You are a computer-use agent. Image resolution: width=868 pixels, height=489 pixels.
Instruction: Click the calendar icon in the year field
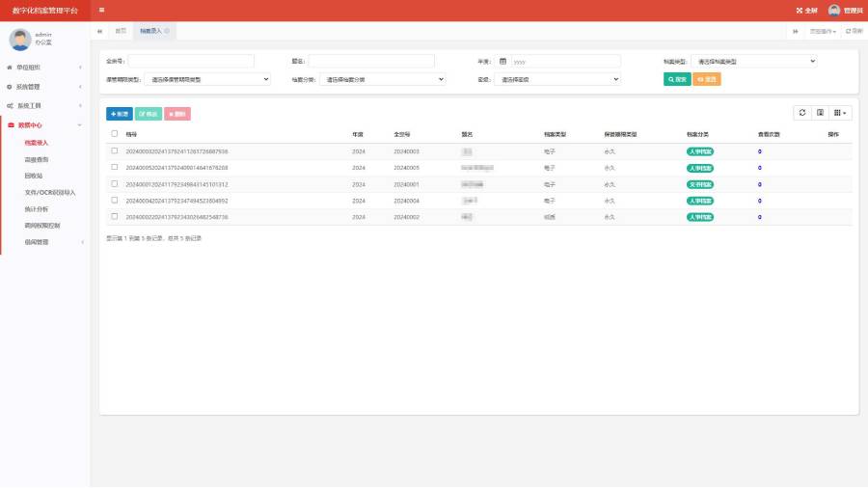pyautogui.click(x=502, y=62)
